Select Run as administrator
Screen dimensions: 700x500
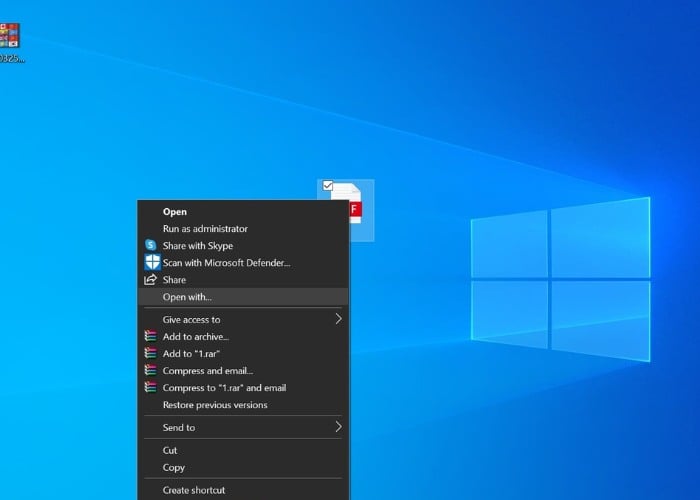pos(243,229)
